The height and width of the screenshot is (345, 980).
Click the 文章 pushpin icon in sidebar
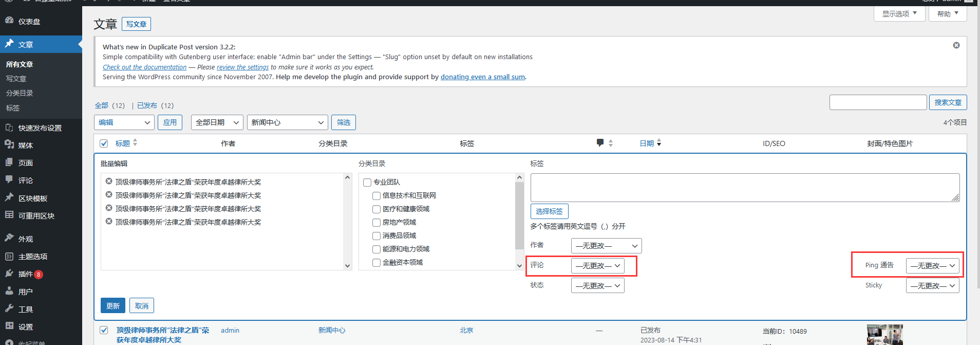[x=9, y=44]
